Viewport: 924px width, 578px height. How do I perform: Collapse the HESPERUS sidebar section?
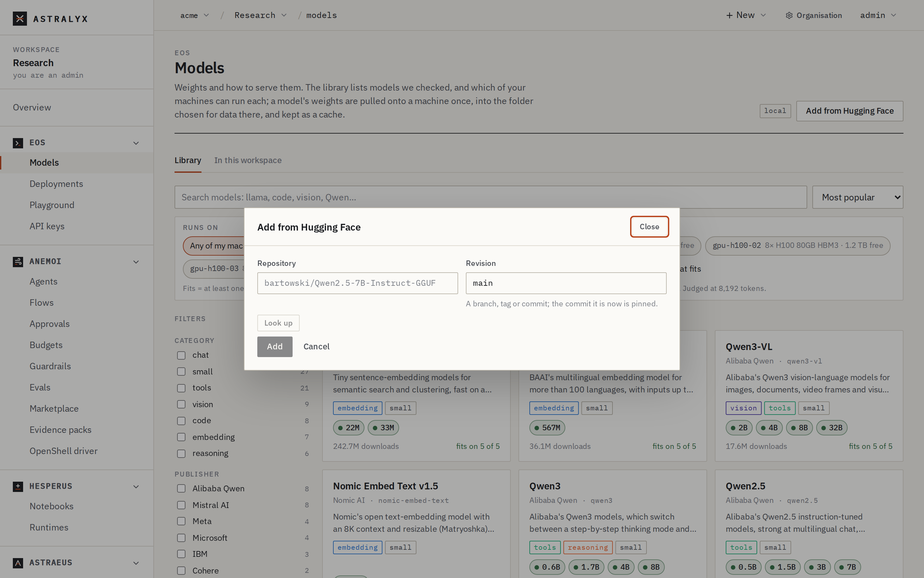click(x=136, y=486)
